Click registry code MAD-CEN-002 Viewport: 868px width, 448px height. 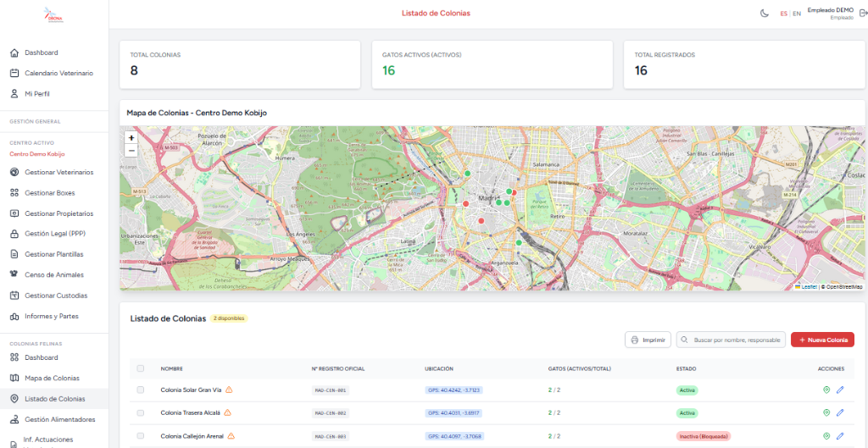[x=331, y=412]
